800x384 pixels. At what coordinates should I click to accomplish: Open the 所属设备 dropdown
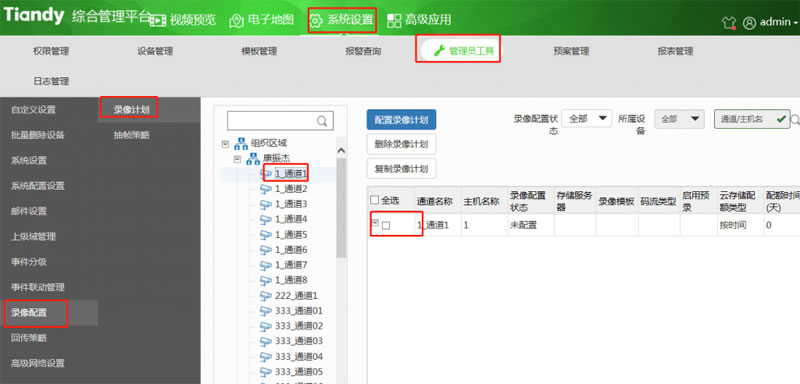pyautogui.click(x=679, y=119)
